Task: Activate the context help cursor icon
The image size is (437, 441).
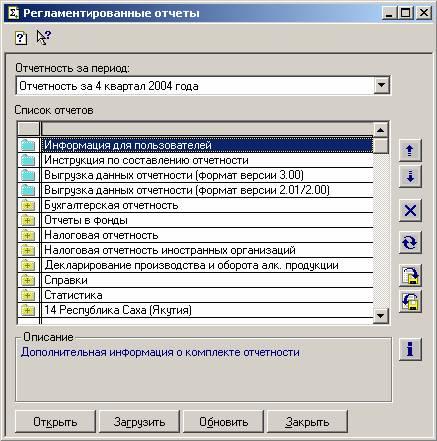Action: point(44,37)
